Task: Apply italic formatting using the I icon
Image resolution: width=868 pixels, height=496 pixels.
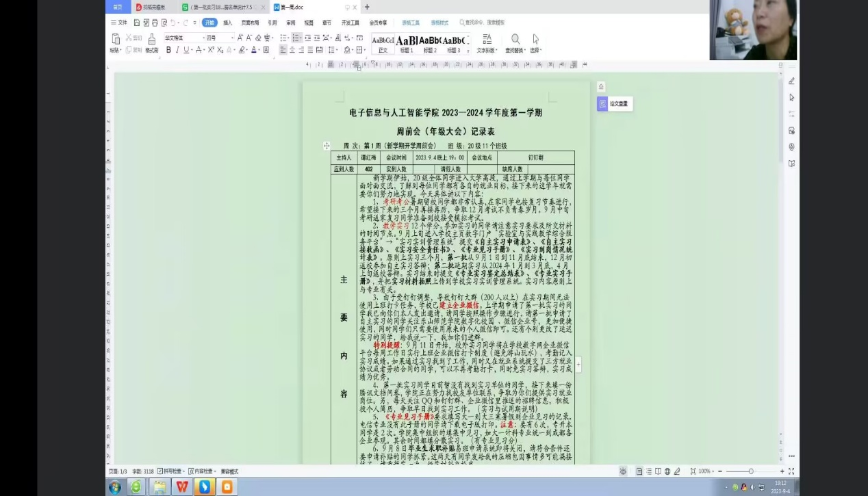Action: pos(177,50)
